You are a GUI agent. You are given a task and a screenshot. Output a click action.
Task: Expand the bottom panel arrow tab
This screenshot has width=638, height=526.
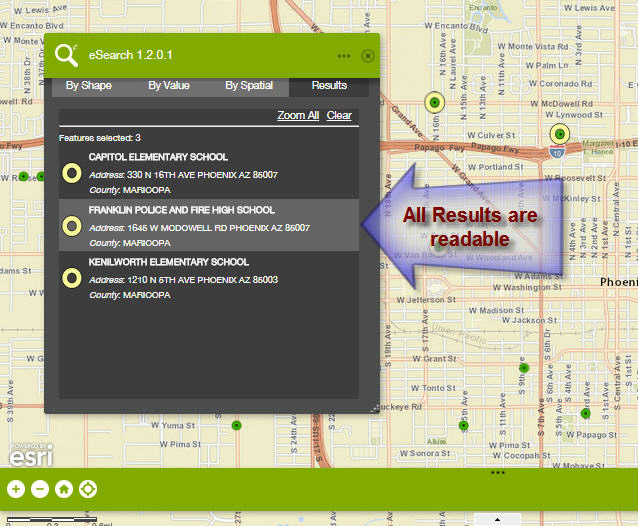click(497, 519)
